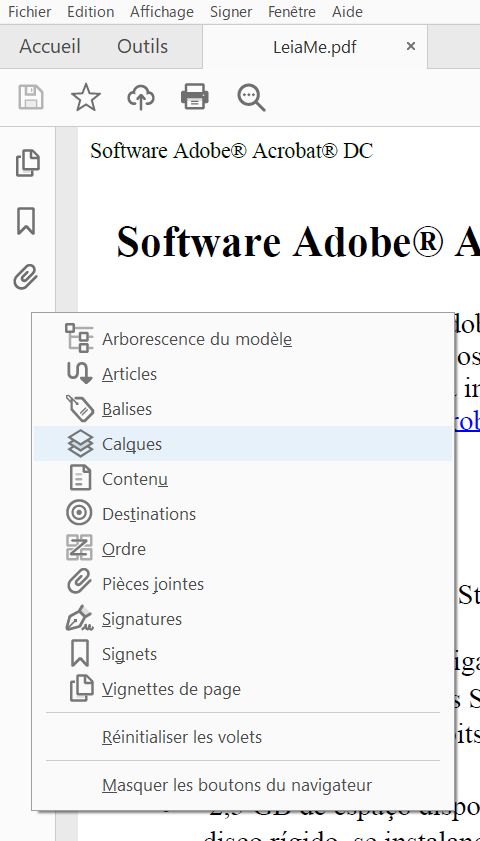Viewport: 480px width, 841px height.
Task: Click the upload to cloud icon
Action: coord(141,98)
